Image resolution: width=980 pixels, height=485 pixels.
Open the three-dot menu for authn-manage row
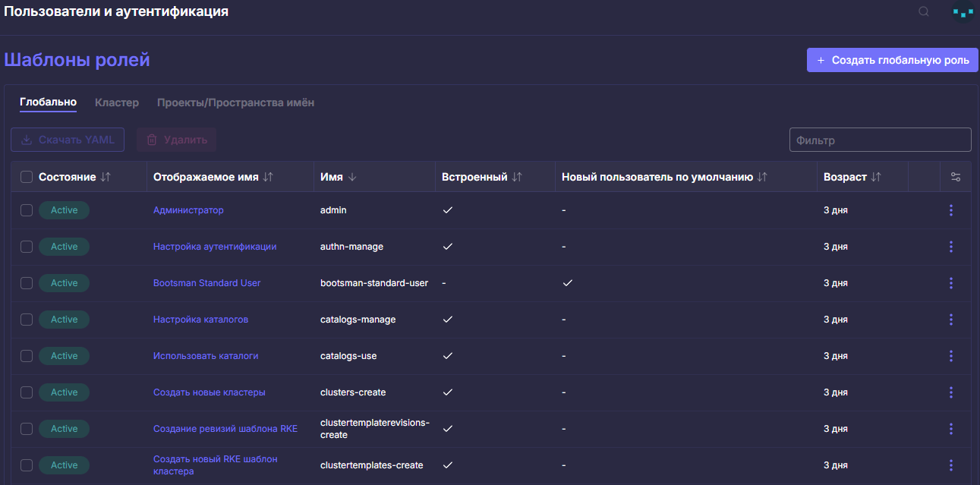click(951, 247)
